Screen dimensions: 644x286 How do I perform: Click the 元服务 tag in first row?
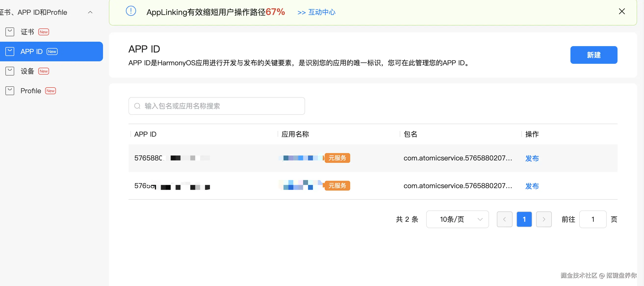pos(337,158)
